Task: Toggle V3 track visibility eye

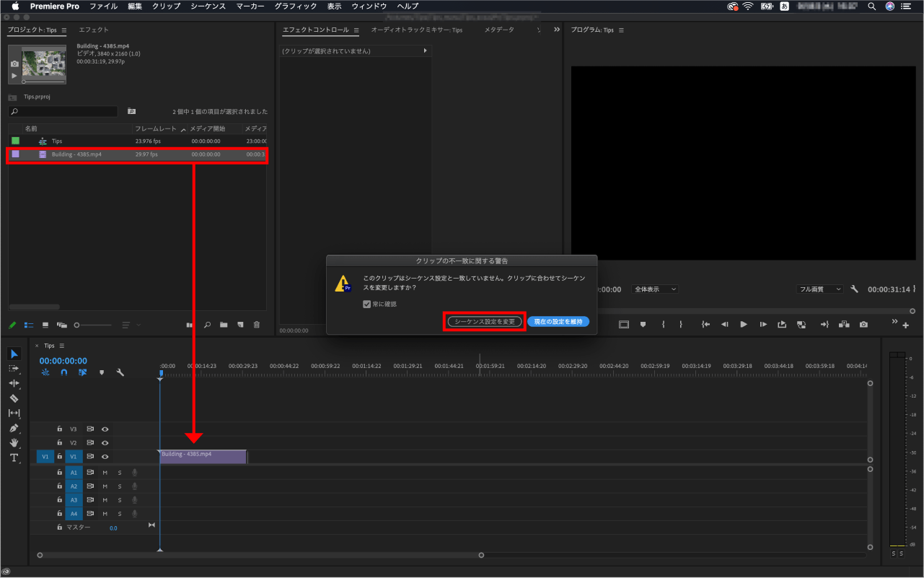Action: pyautogui.click(x=105, y=429)
